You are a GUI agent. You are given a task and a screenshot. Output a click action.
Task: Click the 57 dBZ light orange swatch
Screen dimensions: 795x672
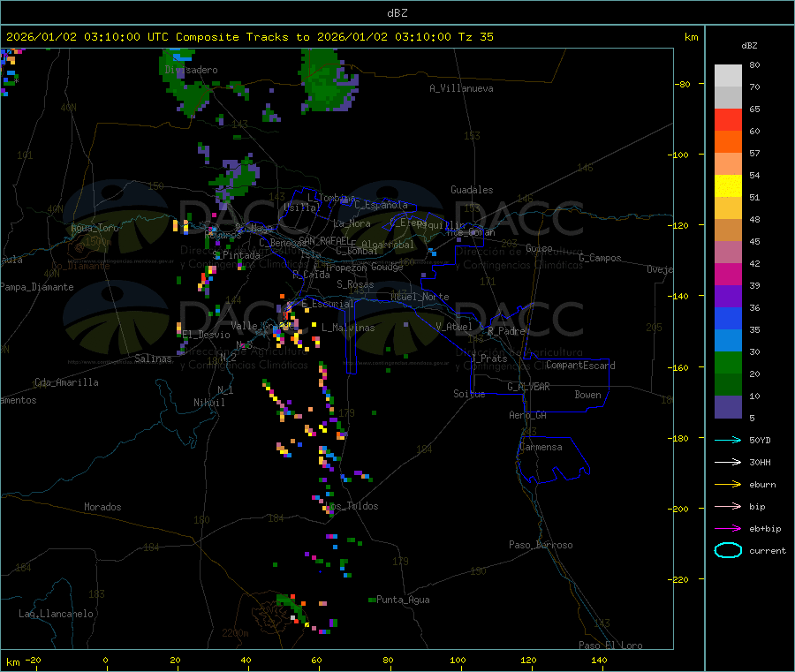[728, 163]
